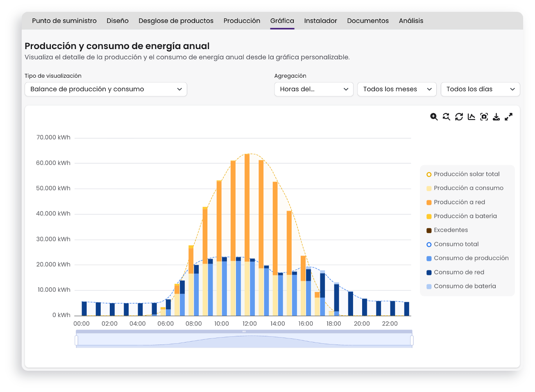Image resolution: width=535 pixels, height=392 pixels.
Task: Capture chart screenshot with camera icon
Action: pyautogui.click(x=484, y=117)
